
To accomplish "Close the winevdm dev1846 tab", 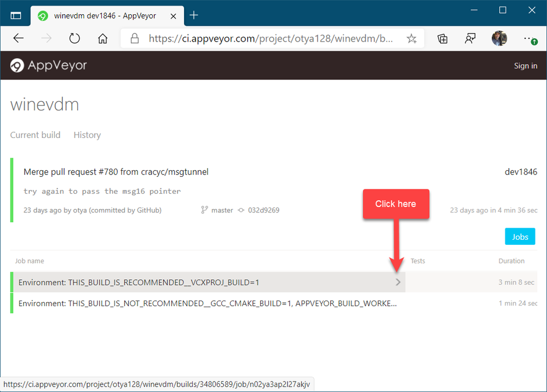I will point(173,16).
